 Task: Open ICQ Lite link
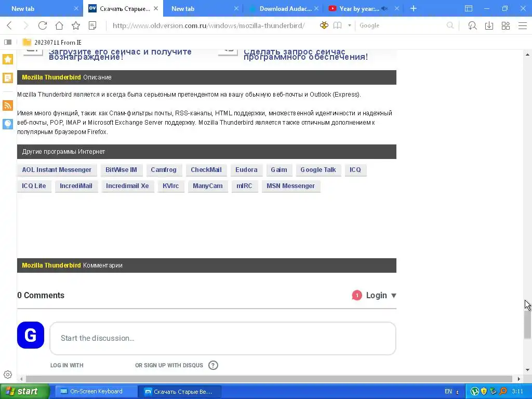click(x=34, y=186)
